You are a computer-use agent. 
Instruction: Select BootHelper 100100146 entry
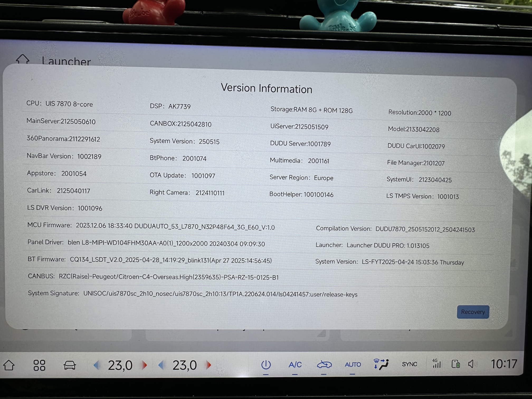(x=301, y=194)
